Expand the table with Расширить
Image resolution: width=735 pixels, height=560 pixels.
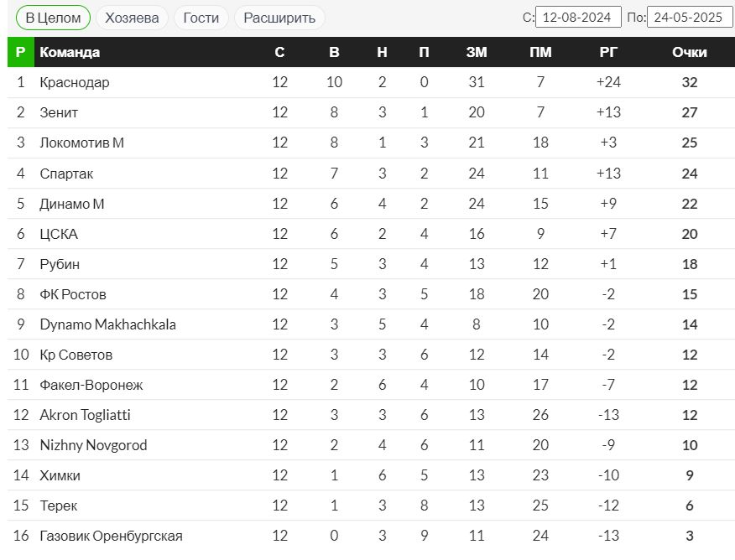(279, 18)
